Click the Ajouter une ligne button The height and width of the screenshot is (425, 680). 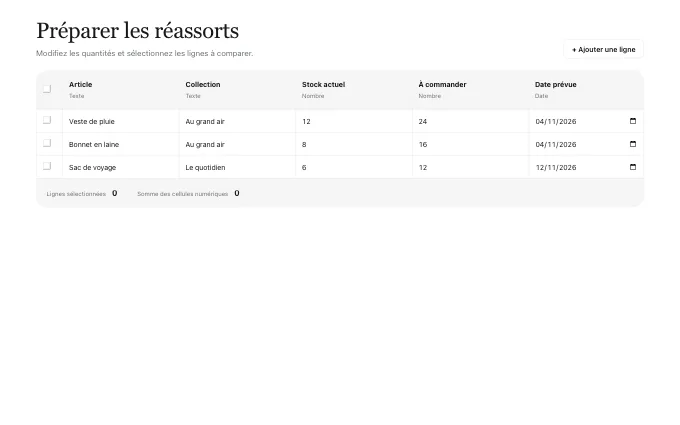(603, 49)
